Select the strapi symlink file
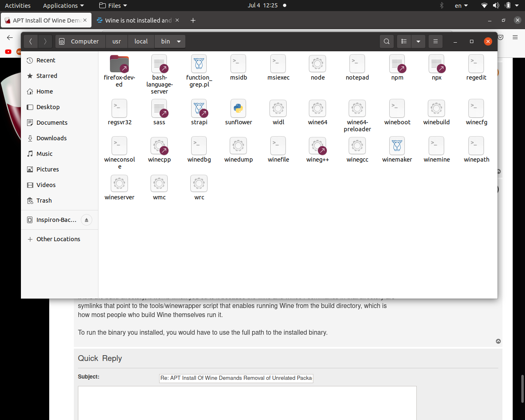The width and height of the screenshot is (525, 420). 199,109
